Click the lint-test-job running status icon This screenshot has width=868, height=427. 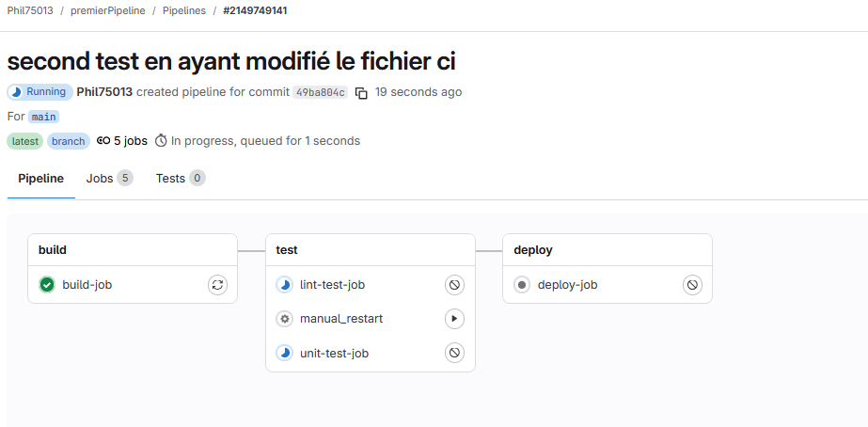pyautogui.click(x=284, y=285)
